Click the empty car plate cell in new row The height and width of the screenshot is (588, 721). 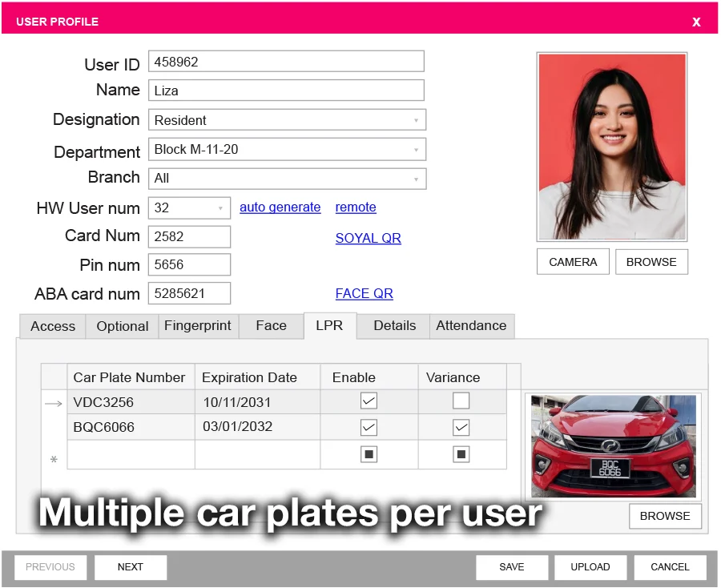tap(131, 455)
